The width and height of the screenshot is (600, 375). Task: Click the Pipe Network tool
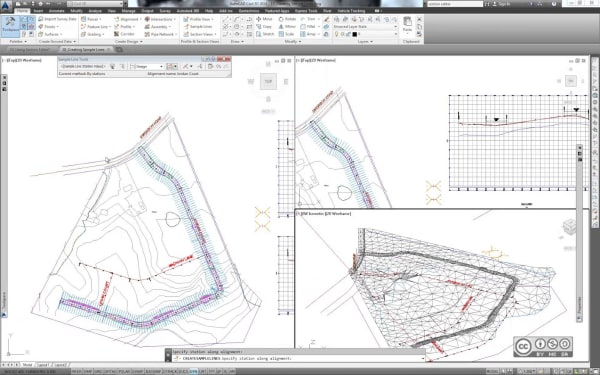point(160,34)
